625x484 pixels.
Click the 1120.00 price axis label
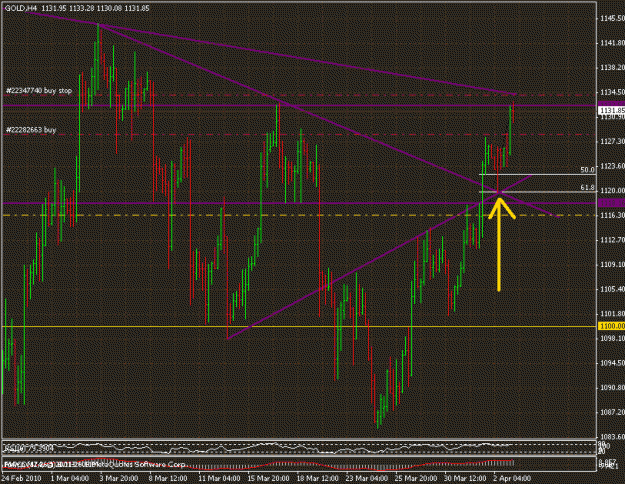coord(612,191)
